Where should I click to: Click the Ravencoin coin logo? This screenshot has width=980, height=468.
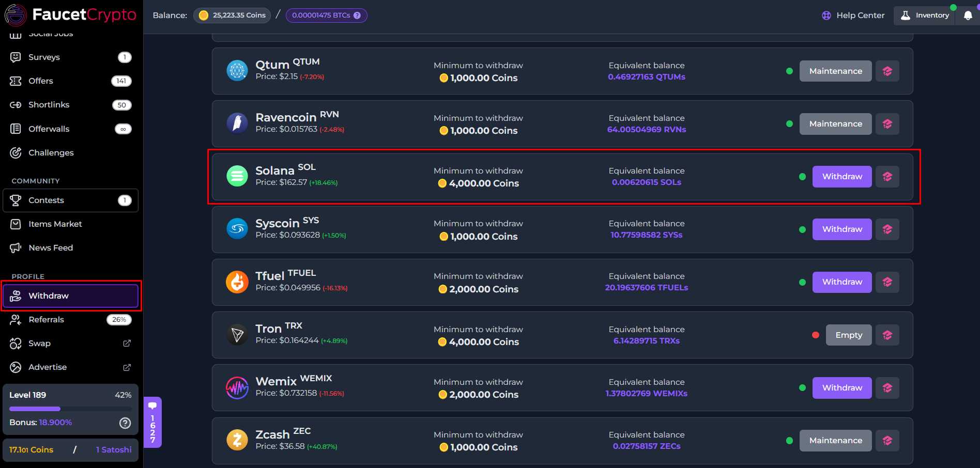click(237, 123)
